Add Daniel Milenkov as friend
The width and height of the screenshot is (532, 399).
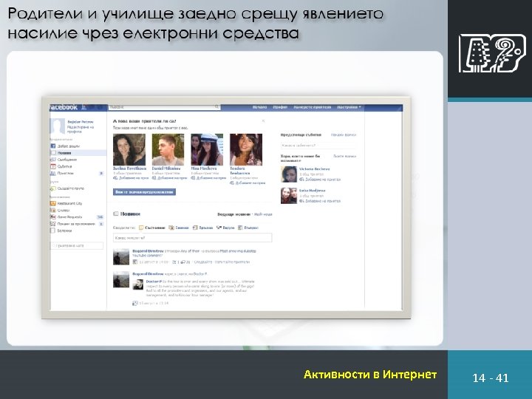tap(170, 178)
